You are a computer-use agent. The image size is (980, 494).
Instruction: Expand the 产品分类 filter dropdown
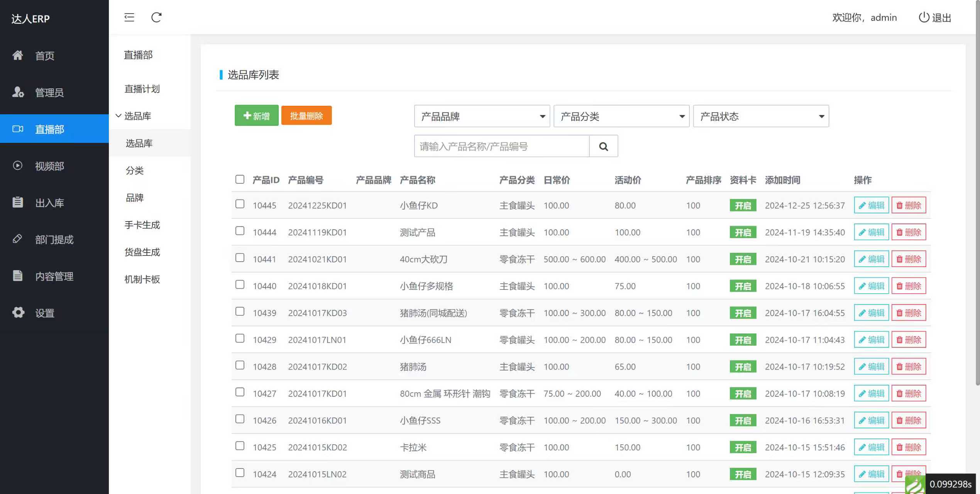[x=621, y=116]
